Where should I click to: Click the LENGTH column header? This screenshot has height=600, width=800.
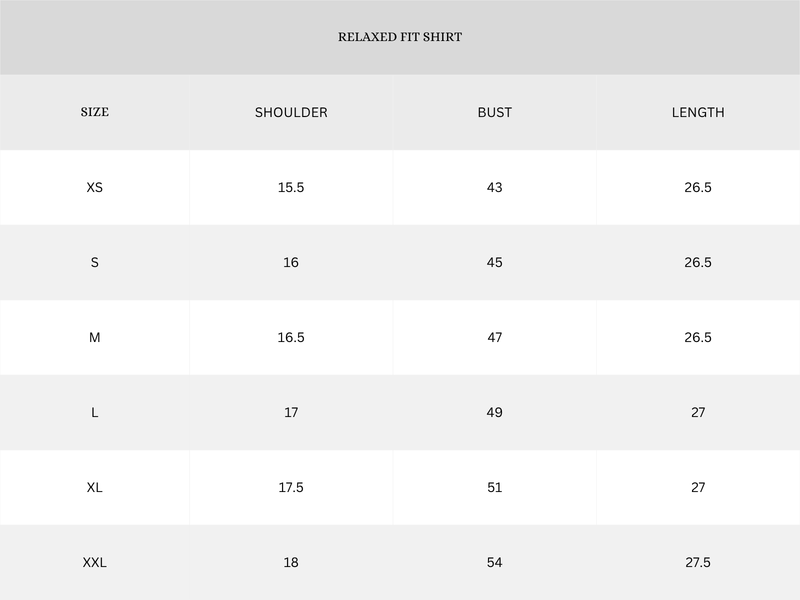coord(698,112)
